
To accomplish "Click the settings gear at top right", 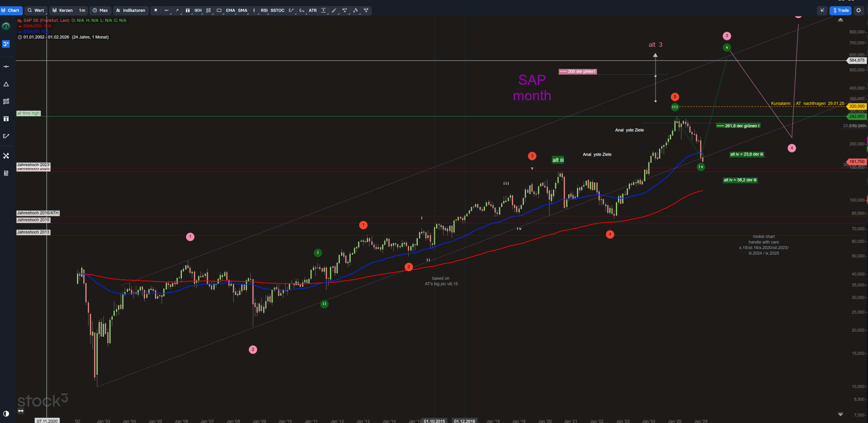I will coord(858,10).
